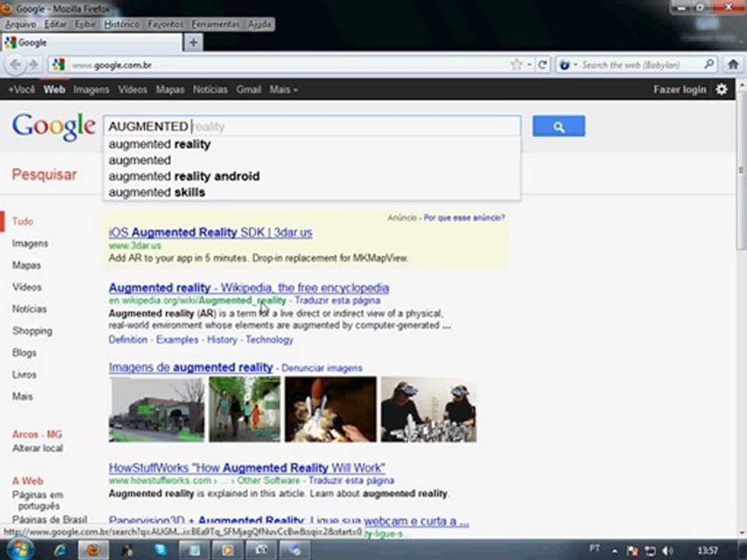This screenshot has width=747, height=560.
Task: Open thumbnail of two people with headsets
Action: [x=428, y=410]
